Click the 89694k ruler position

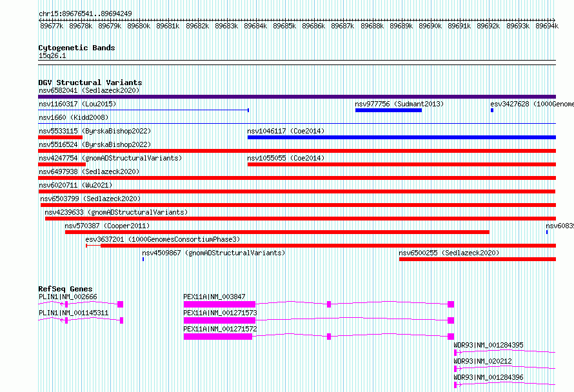(x=546, y=26)
